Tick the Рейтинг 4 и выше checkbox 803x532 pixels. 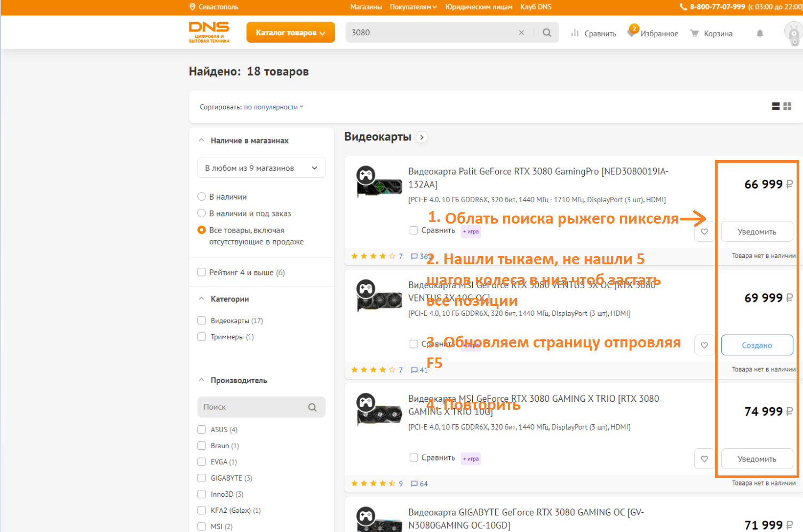coord(202,272)
